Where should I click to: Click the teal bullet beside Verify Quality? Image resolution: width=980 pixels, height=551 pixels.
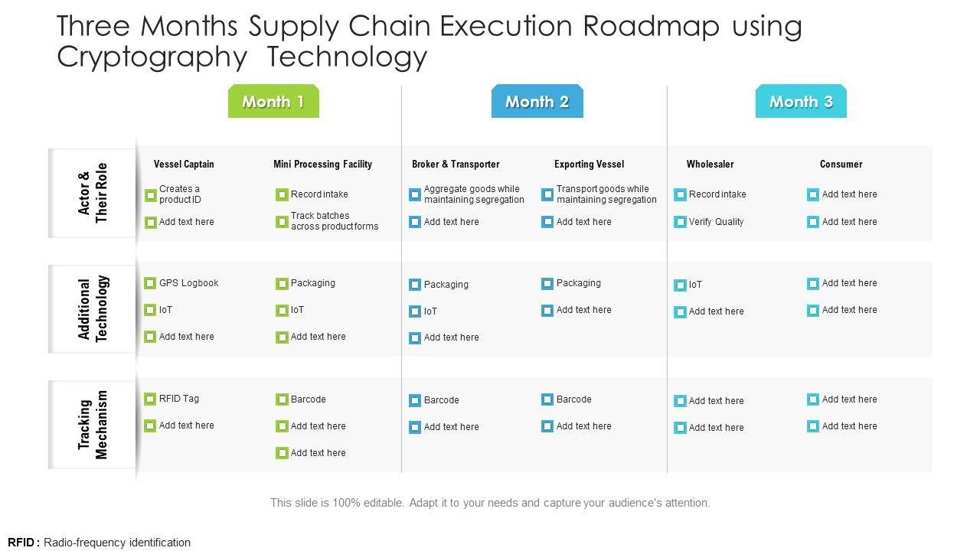click(x=680, y=222)
